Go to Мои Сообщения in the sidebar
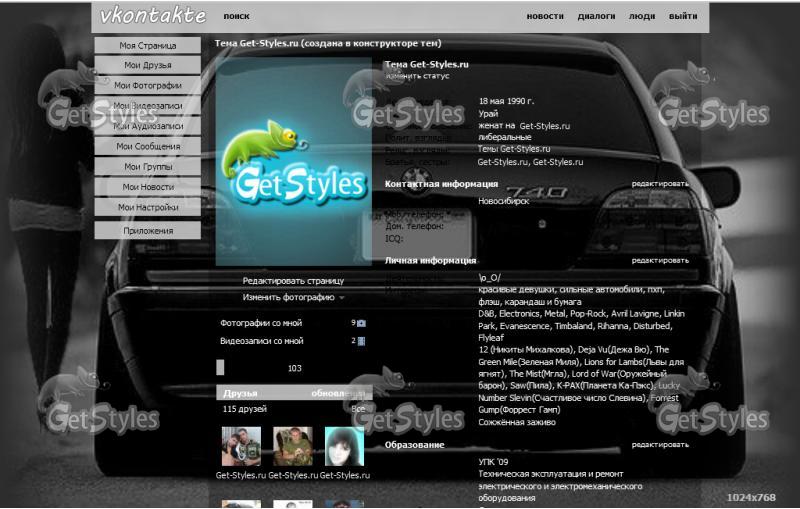Image resolution: width=800 pixels, height=509 pixels. [147, 146]
